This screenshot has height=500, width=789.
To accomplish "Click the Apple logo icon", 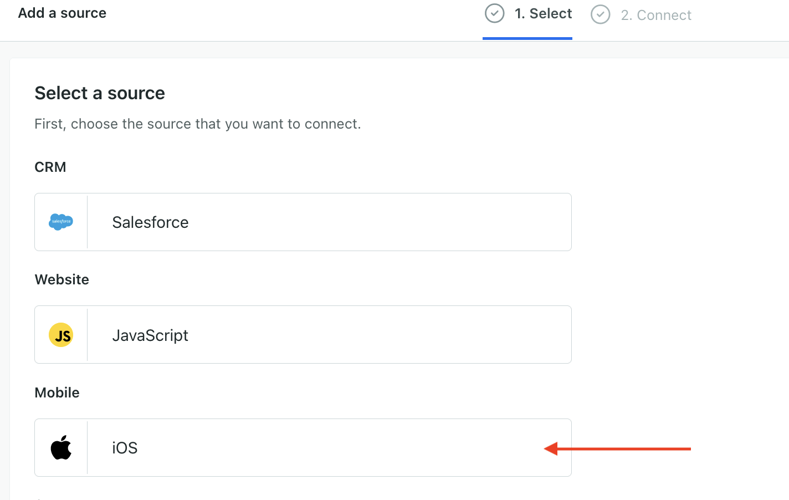I will (x=61, y=448).
